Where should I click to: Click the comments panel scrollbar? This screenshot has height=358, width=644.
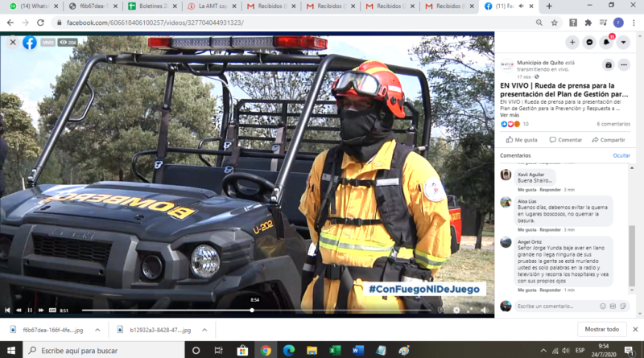632,255
